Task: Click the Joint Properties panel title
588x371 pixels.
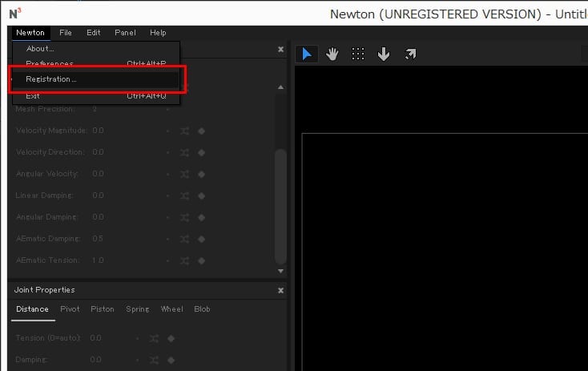Action: 45,290
